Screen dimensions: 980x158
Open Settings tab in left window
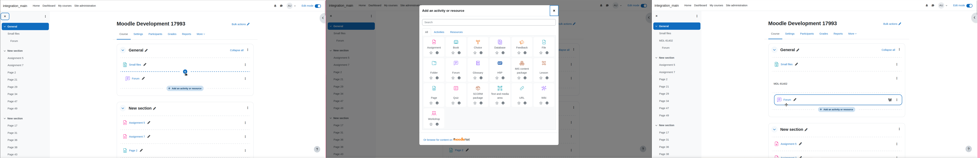pos(138,34)
